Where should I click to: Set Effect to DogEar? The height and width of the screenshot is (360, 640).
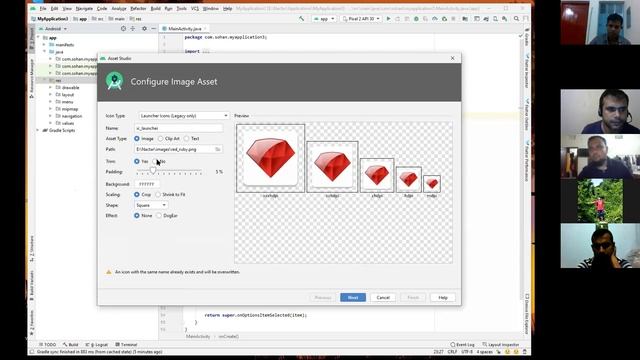coord(159,216)
